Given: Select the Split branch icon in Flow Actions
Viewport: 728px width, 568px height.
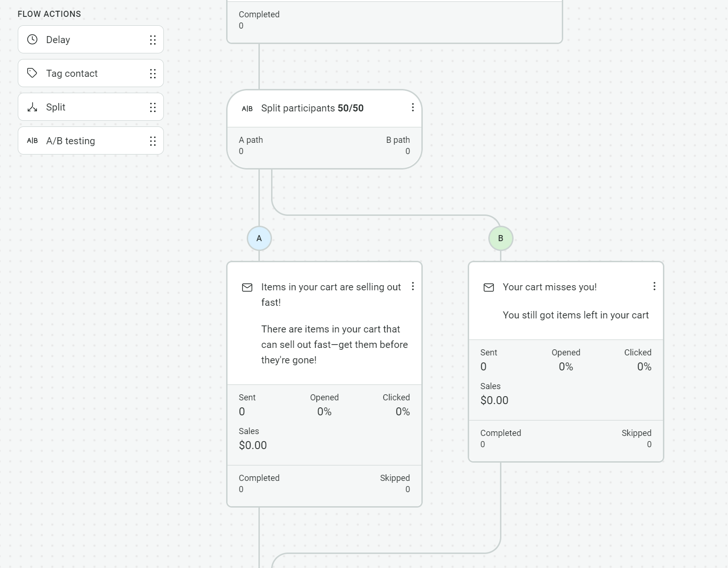Looking at the screenshot, I should [x=32, y=107].
